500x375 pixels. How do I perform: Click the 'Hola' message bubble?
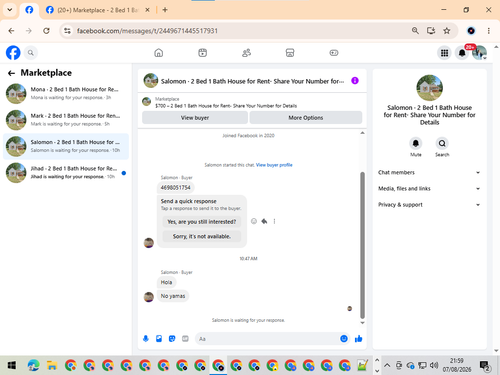(166, 282)
